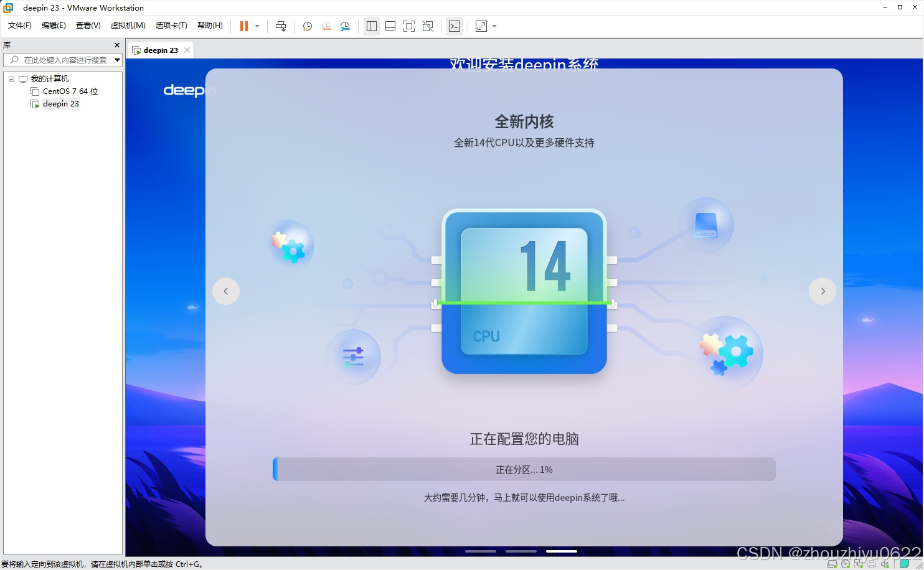The image size is (924, 570).
Task: Select 我的计算机 in the library
Action: pyautogui.click(x=50, y=79)
